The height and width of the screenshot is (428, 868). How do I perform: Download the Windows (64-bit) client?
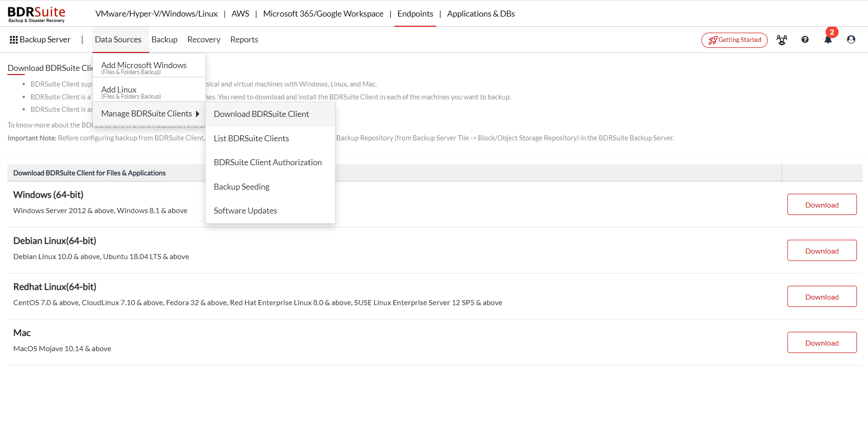coord(822,204)
